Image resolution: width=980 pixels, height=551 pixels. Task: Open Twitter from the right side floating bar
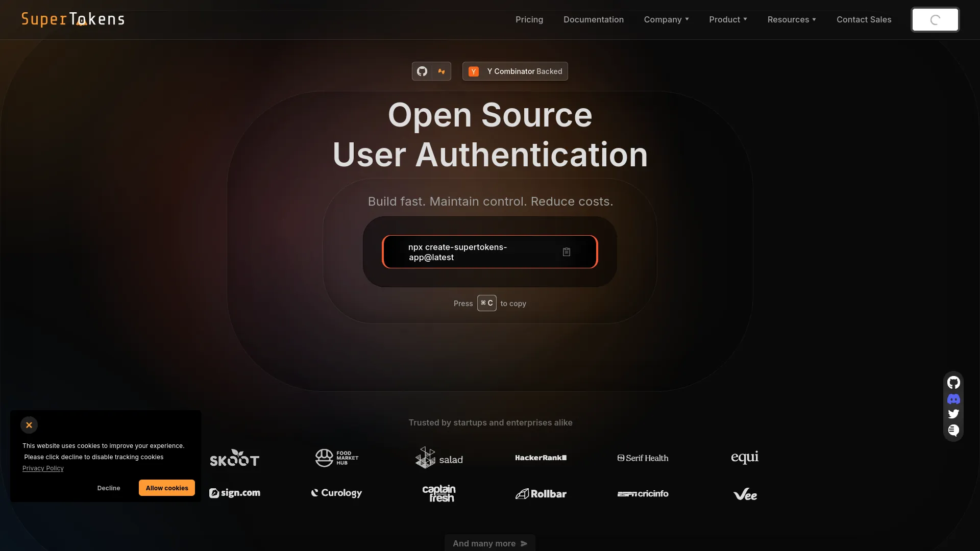click(953, 414)
